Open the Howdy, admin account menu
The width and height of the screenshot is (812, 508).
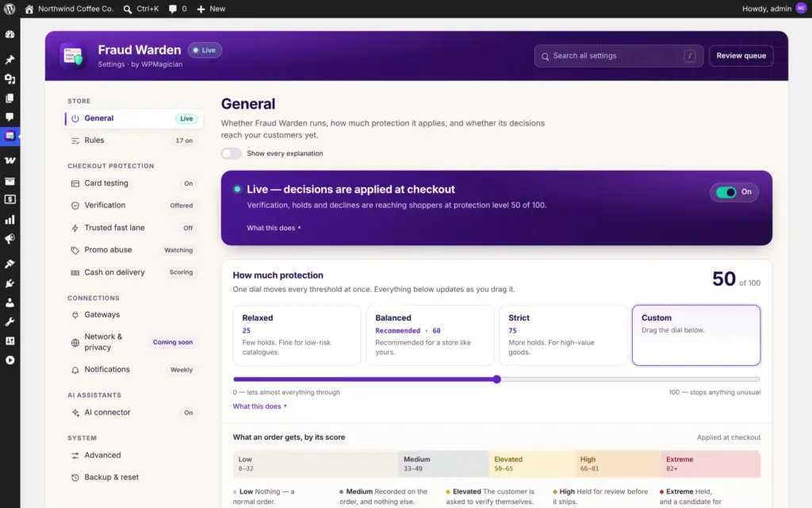point(774,9)
